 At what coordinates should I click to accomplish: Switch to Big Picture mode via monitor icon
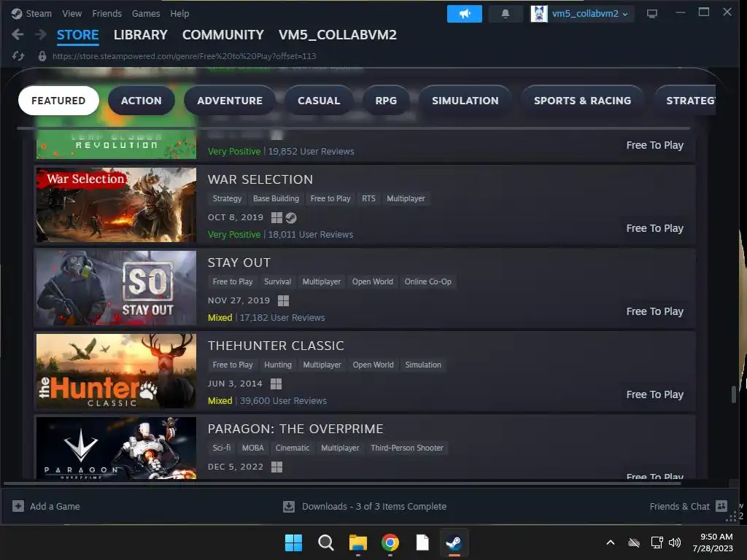(651, 14)
